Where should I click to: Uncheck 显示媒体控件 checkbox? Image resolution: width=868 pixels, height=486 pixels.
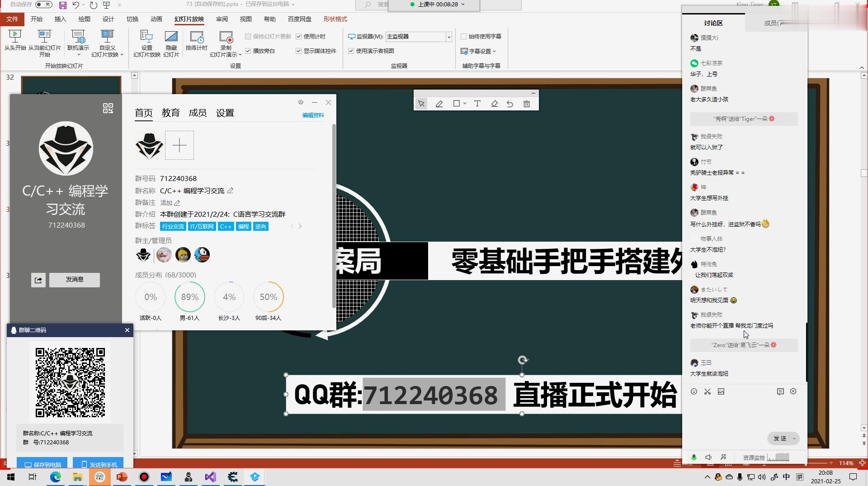pos(298,51)
